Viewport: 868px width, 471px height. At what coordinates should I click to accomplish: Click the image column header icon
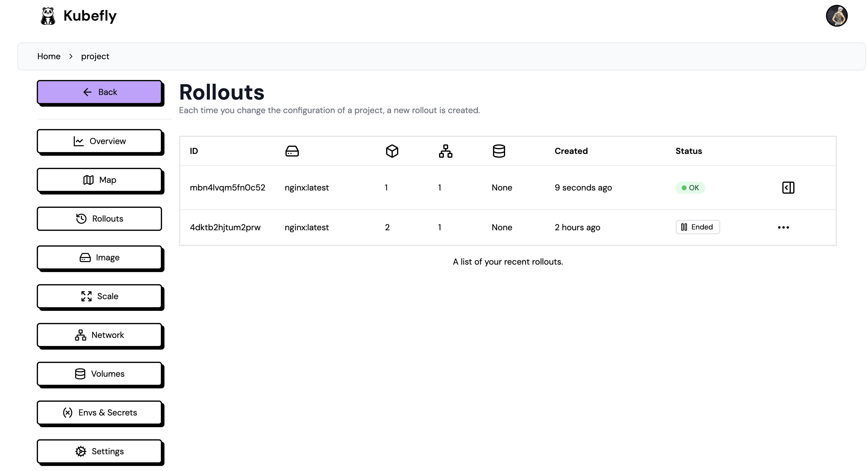coord(292,151)
